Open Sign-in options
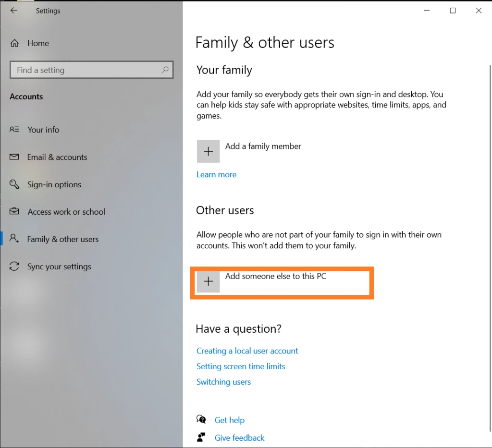The width and height of the screenshot is (492, 448). [54, 184]
